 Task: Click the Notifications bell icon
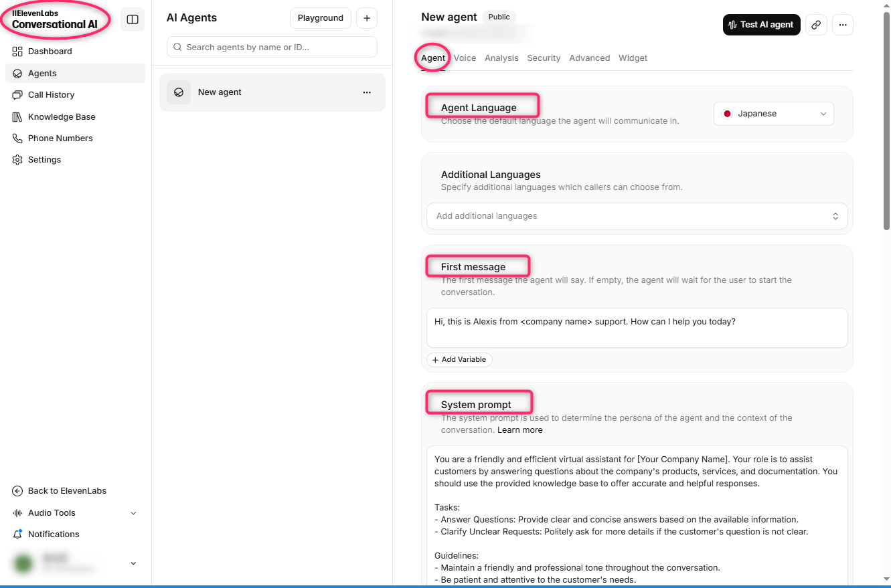coord(17,534)
